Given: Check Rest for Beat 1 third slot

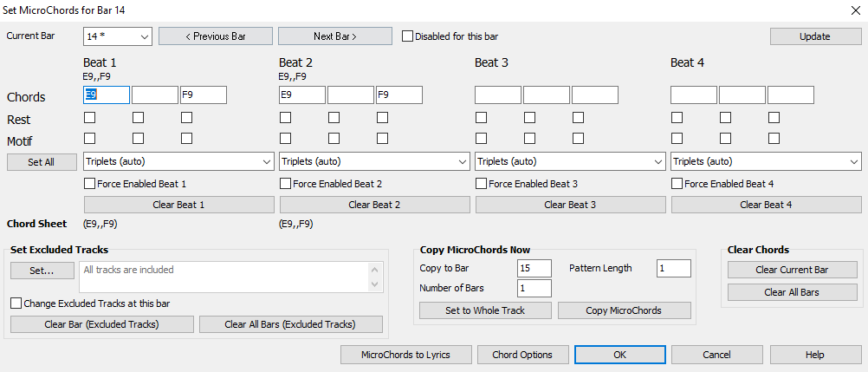Looking at the screenshot, I should [x=186, y=118].
